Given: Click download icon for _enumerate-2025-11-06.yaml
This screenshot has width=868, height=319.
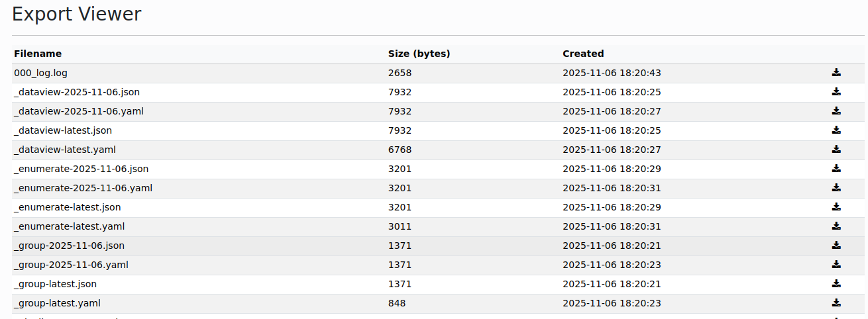Looking at the screenshot, I should [836, 188].
